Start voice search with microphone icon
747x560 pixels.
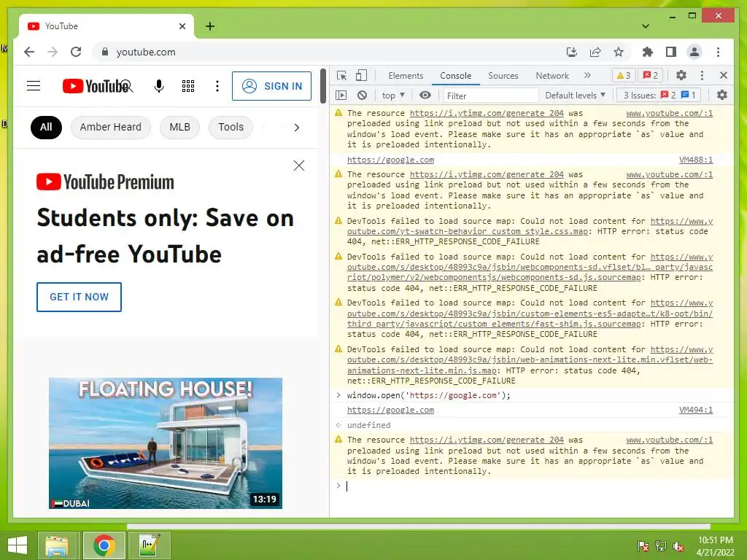159,86
